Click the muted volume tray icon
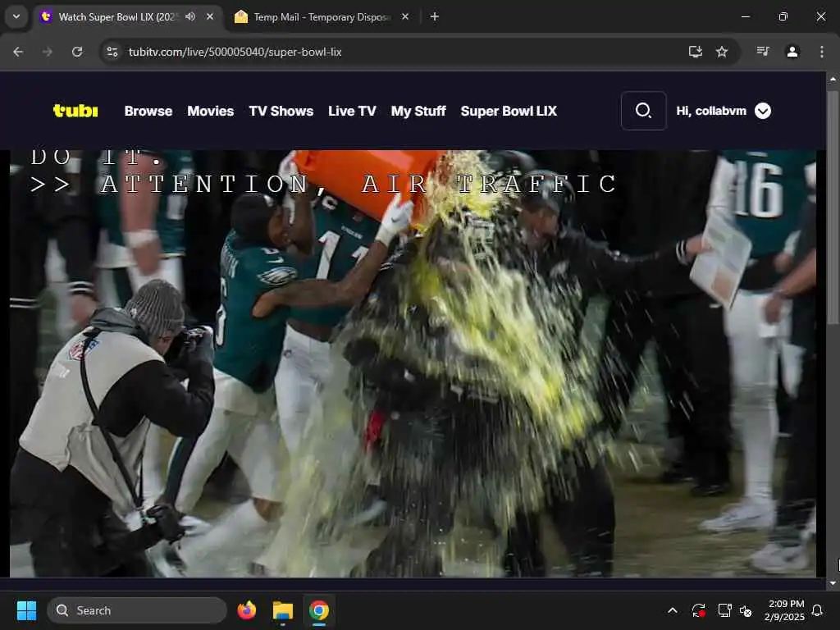The width and height of the screenshot is (840, 630). tap(745, 610)
